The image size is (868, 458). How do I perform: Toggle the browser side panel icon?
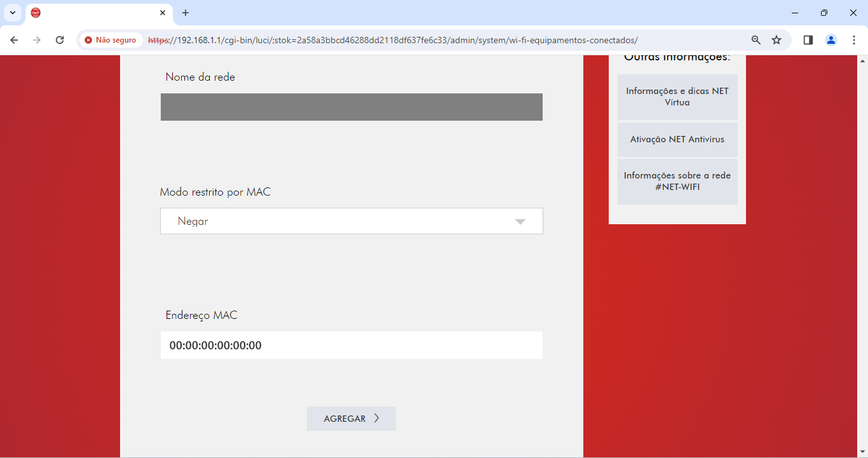(x=808, y=40)
